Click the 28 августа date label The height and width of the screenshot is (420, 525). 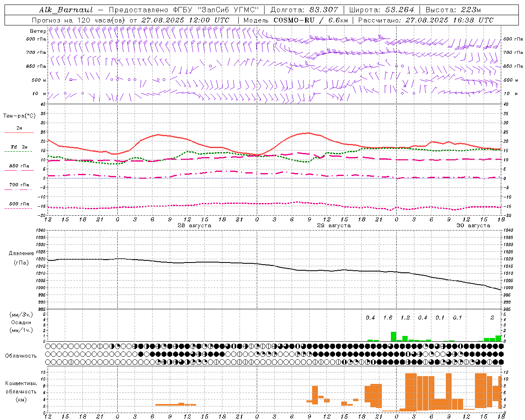click(194, 226)
